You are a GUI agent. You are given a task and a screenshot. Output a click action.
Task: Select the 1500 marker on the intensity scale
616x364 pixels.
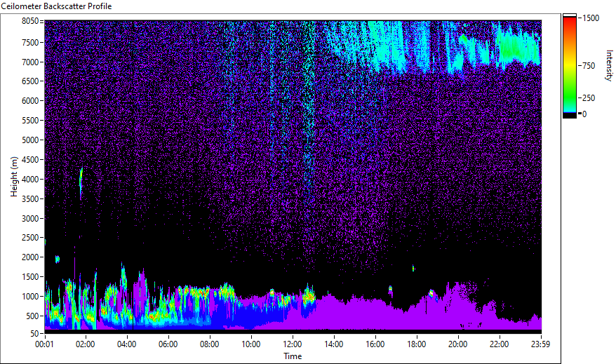coord(591,18)
